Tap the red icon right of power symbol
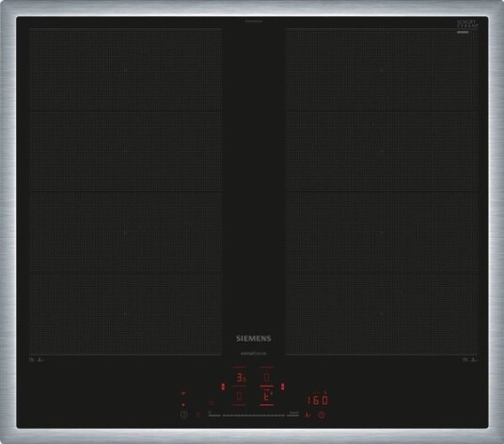 (x=198, y=415)
